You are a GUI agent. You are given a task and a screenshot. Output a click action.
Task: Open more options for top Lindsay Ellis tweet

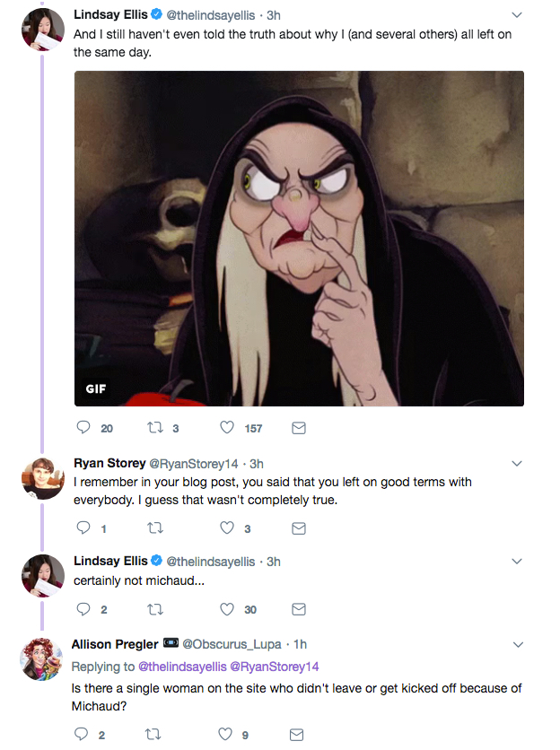(x=517, y=15)
